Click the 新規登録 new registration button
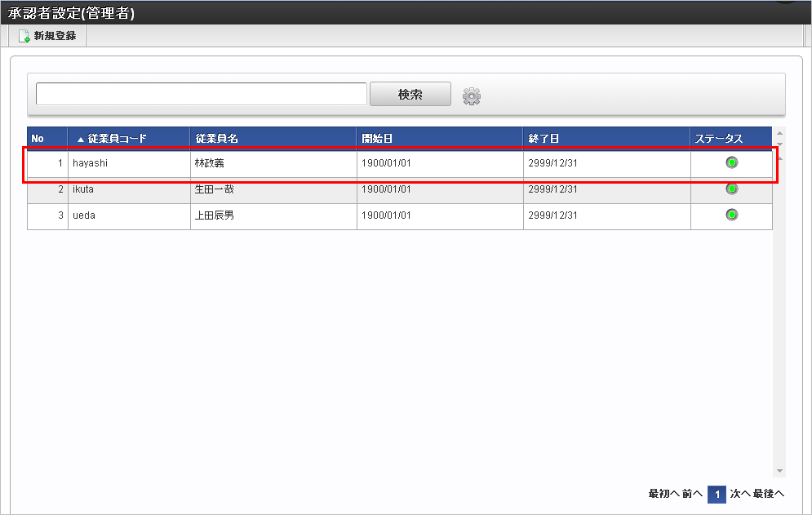The image size is (812, 515). tap(47, 36)
